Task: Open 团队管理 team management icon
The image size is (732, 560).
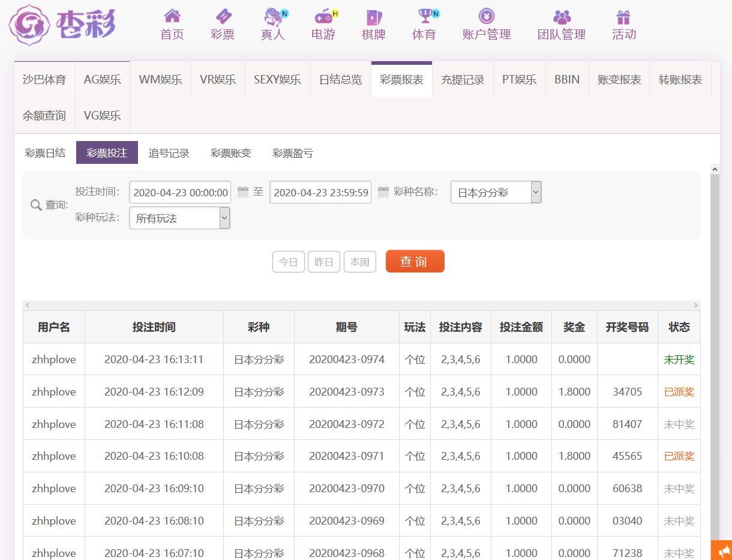Action: (561, 16)
